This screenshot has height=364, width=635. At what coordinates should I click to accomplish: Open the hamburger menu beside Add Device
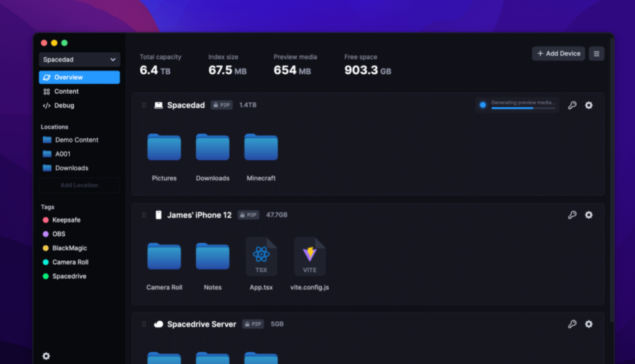[x=597, y=53]
